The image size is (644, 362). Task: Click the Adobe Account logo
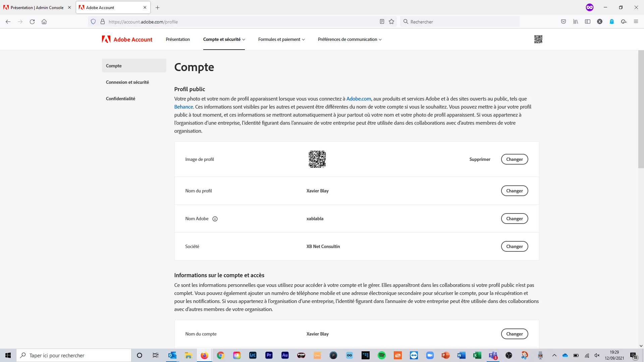pyautogui.click(x=127, y=39)
